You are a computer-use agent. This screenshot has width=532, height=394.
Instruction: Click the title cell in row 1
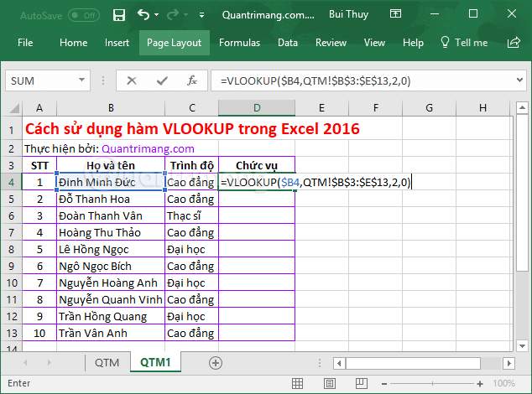tap(192, 129)
